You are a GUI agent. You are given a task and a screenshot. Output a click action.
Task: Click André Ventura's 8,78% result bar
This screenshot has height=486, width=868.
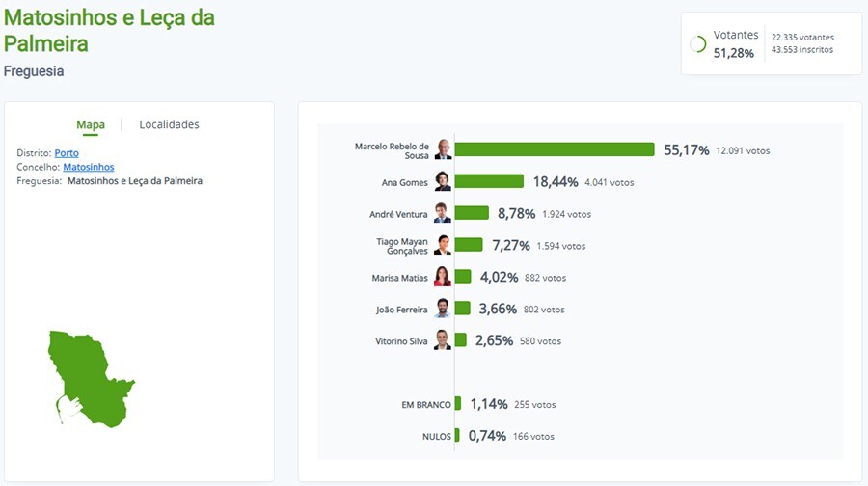472,213
